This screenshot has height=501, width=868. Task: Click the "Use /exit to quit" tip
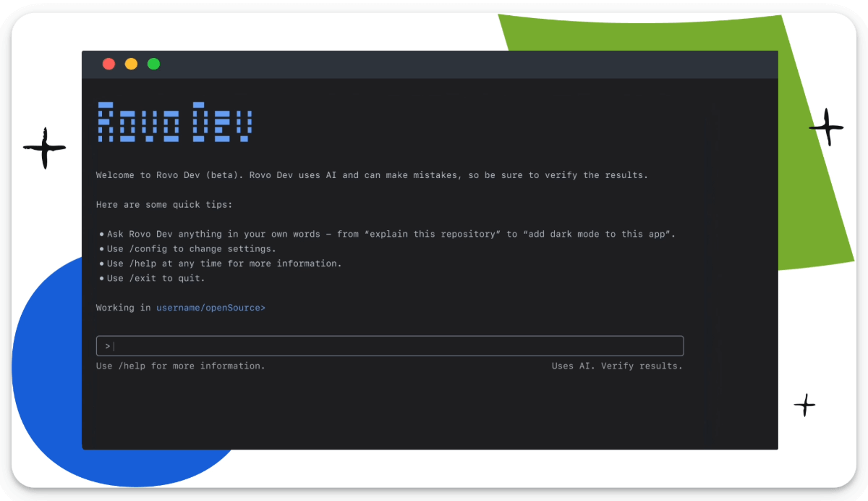(x=156, y=278)
